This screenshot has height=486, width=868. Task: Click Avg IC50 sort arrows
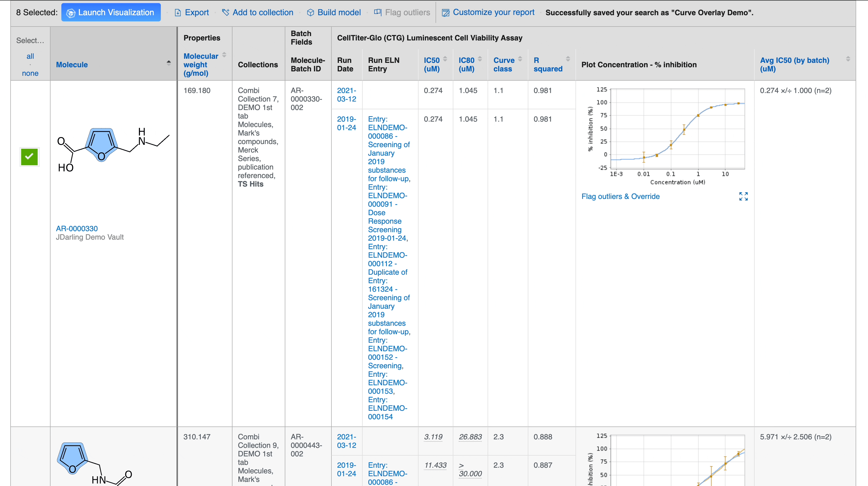pos(848,59)
